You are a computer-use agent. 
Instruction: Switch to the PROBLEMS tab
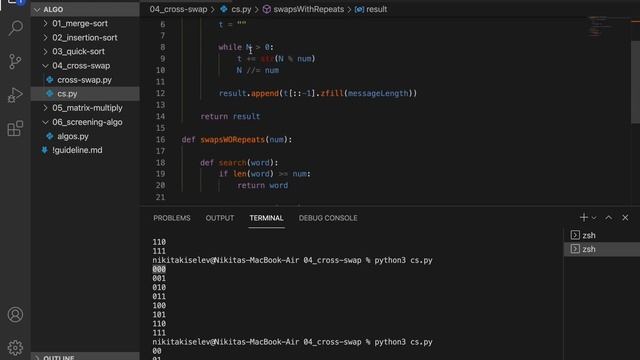tap(172, 218)
